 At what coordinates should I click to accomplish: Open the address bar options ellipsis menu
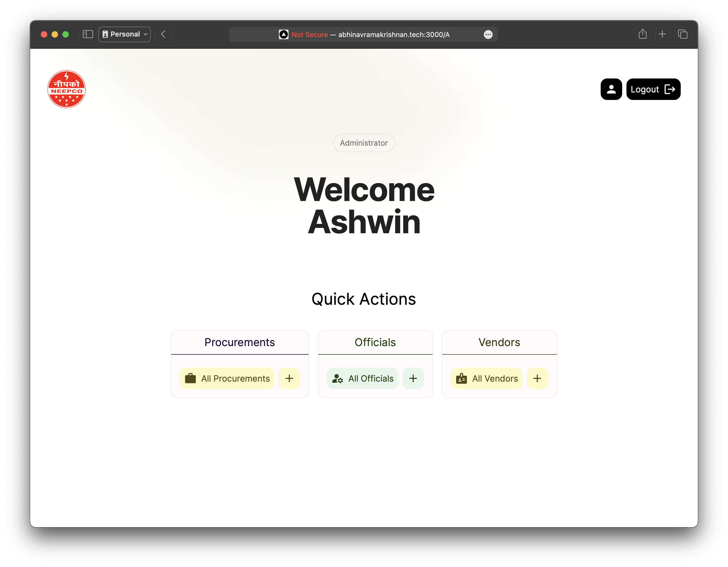click(x=488, y=34)
